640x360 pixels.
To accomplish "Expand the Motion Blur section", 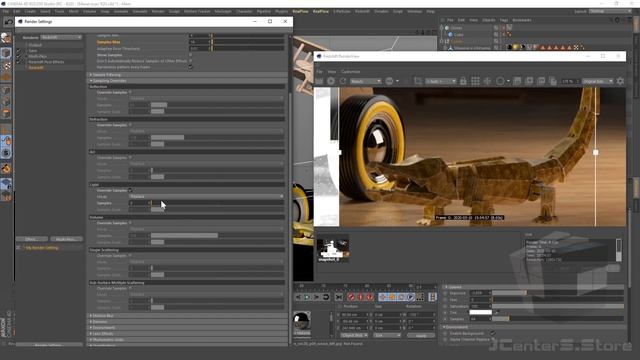I will click(x=188, y=316).
